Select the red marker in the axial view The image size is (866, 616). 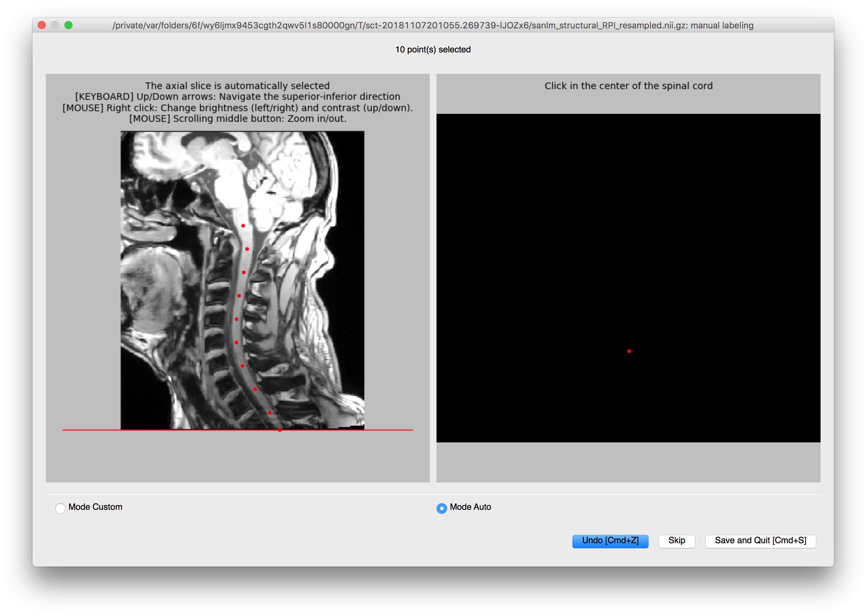tap(630, 352)
